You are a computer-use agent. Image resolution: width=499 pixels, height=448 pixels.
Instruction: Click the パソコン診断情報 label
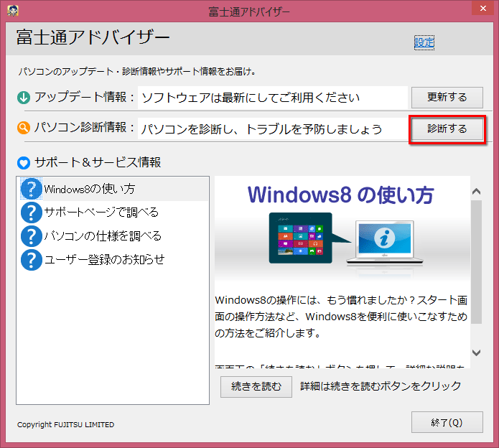coord(85,127)
